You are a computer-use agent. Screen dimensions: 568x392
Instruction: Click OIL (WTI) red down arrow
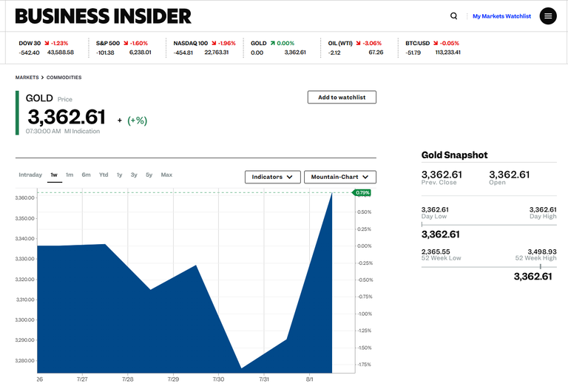(x=358, y=43)
